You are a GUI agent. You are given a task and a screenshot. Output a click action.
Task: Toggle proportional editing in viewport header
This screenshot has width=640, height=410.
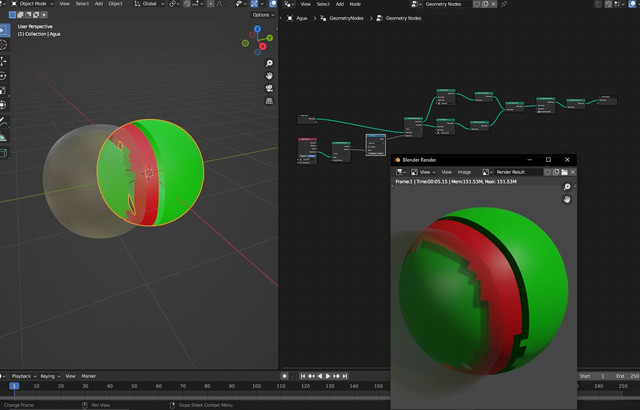coord(211,4)
